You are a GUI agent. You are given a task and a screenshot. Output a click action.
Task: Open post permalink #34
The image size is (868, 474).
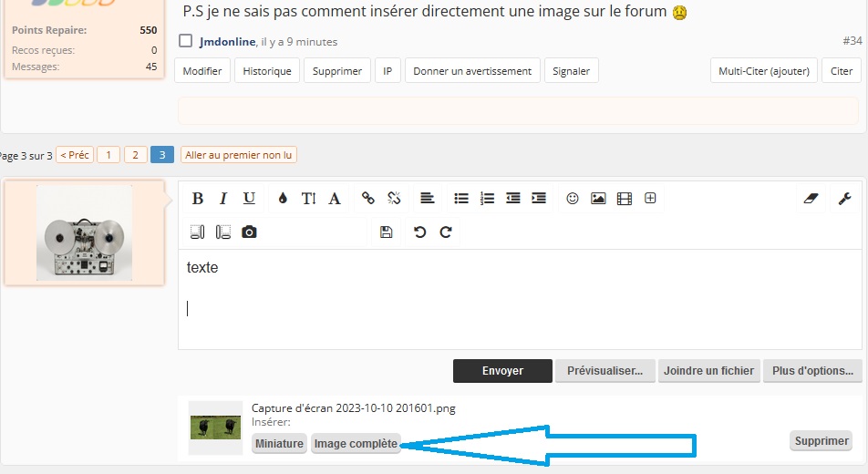(x=852, y=40)
